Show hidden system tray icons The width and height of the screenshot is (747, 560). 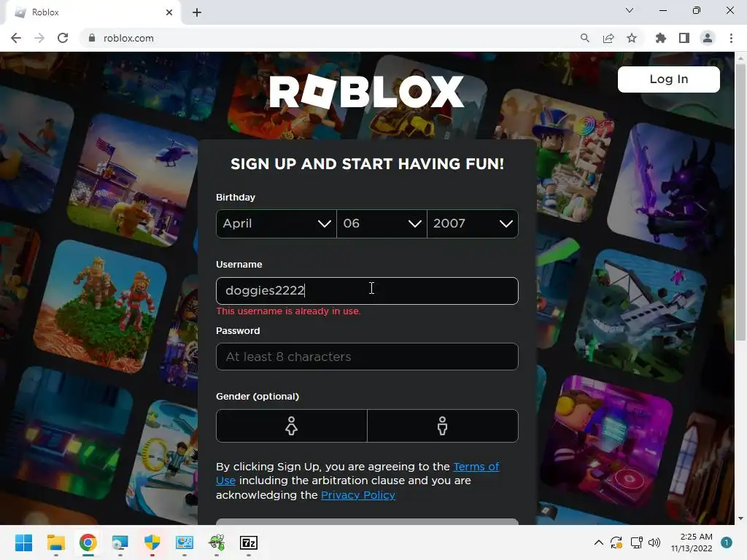tap(599, 542)
